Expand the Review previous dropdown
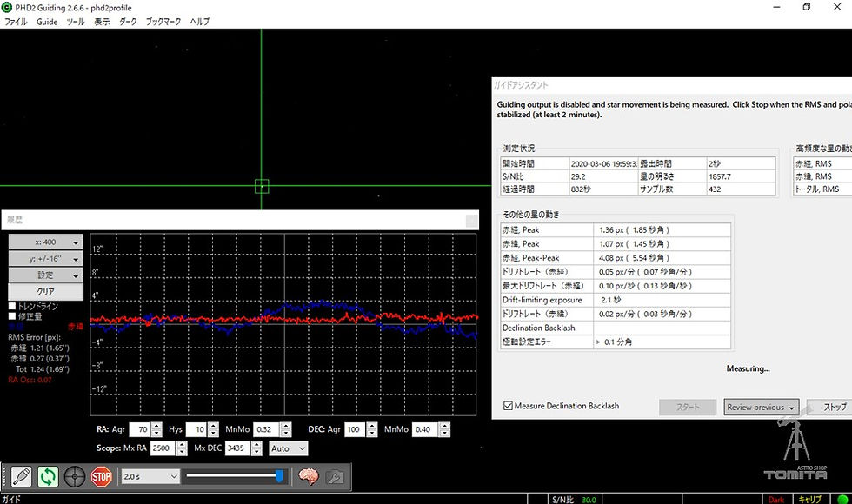 click(761, 407)
